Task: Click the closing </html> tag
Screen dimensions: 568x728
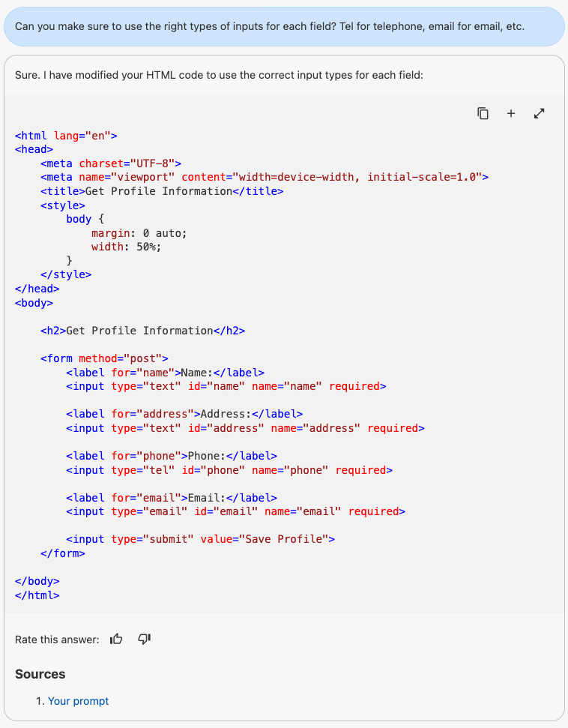Action: [x=37, y=595]
